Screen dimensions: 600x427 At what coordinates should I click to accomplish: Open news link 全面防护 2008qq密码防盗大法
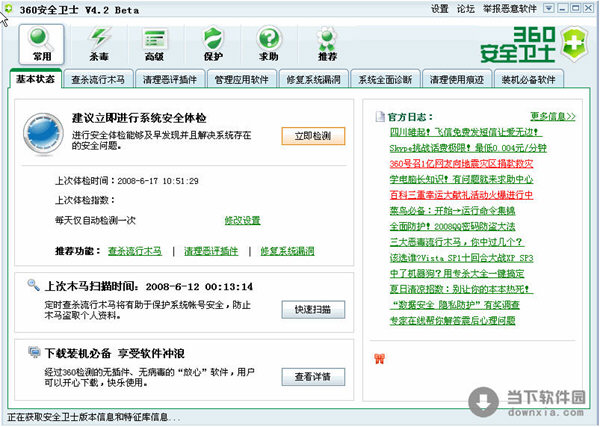(452, 227)
